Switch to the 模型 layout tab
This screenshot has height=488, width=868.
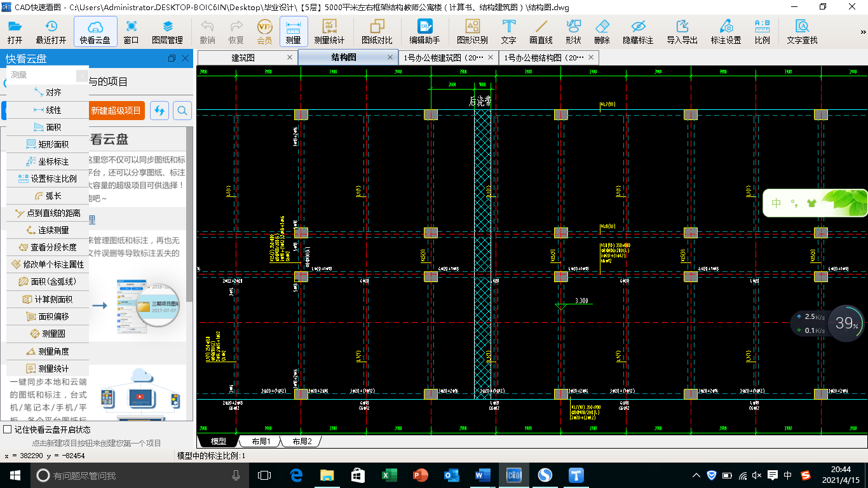click(218, 441)
